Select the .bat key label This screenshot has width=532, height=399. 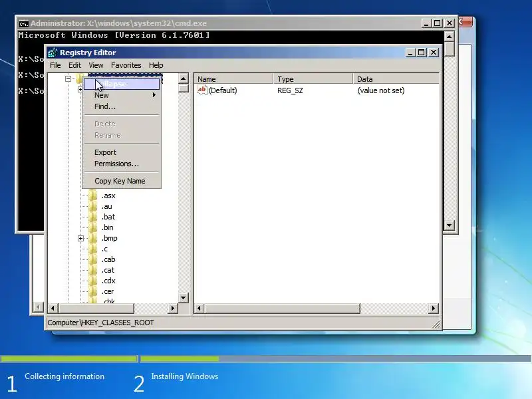(108, 217)
